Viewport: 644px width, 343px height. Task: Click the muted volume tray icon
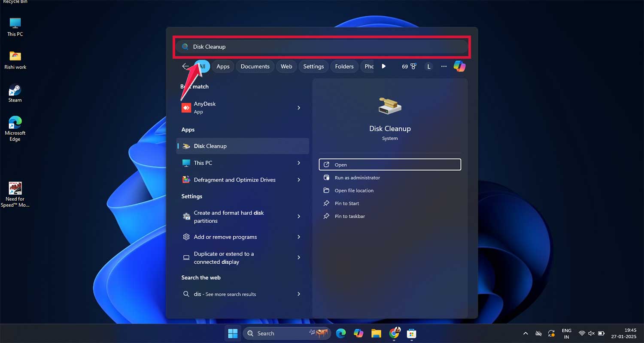[x=591, y=333]
